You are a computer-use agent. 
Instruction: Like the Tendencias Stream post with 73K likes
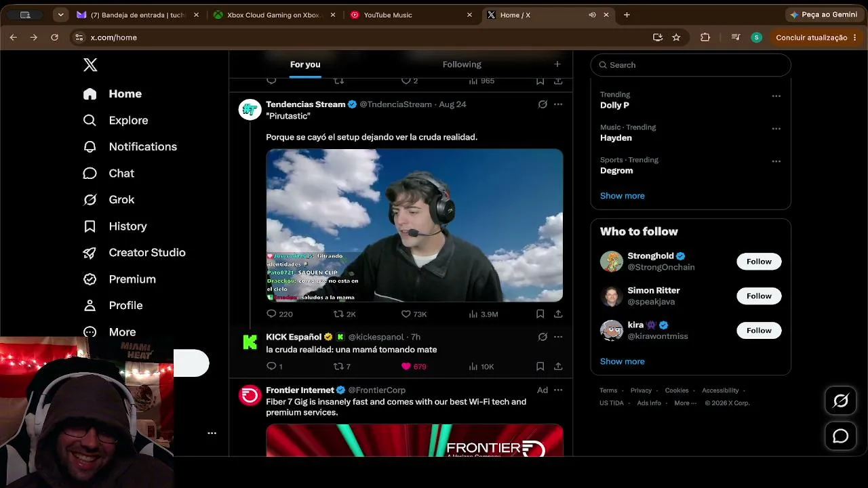pos(414,314)
